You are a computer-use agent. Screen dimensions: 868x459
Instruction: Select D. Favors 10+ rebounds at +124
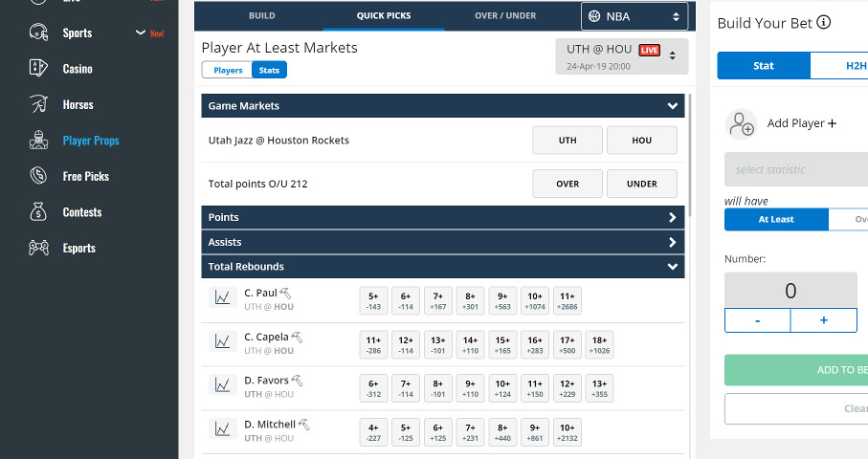click(x=502, y=388)
